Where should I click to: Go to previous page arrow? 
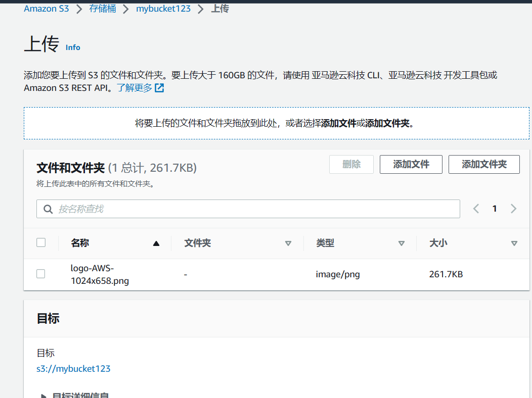(x=476, y=209)
